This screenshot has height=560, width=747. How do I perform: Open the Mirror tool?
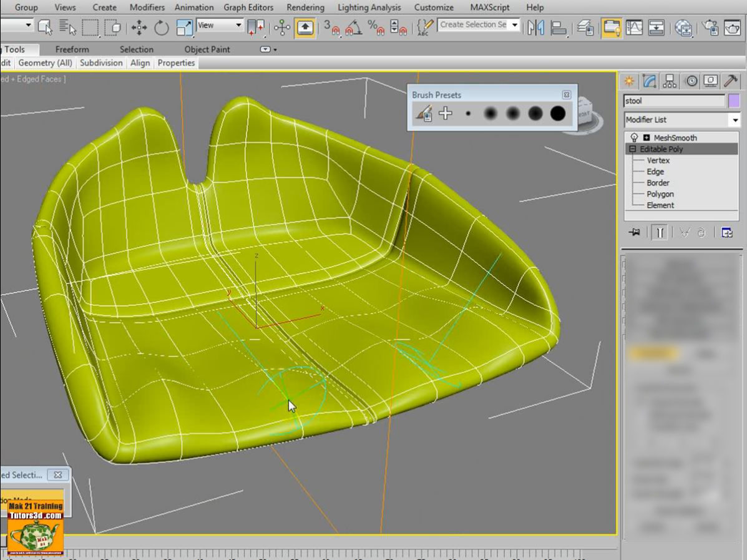(535, 27)
